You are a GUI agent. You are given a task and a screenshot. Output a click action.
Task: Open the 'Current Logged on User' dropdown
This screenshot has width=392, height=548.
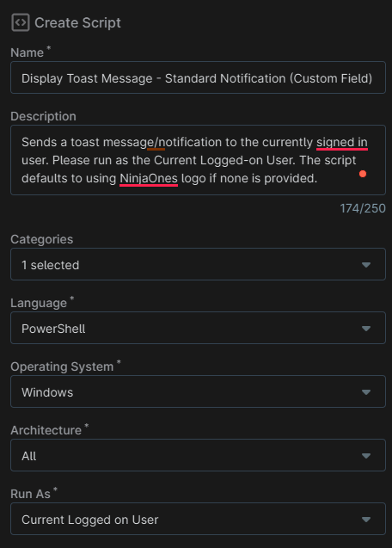tap(198, 519)
